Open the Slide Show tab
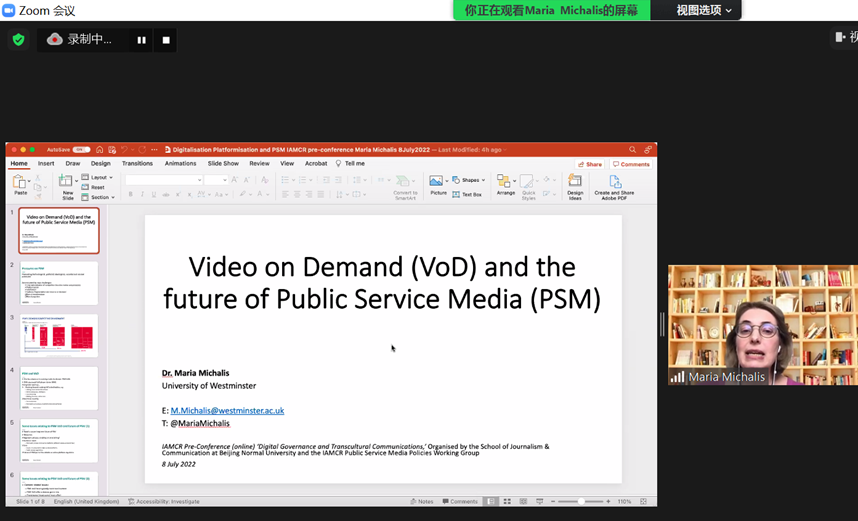This screenshot has height=521, width=858. pyautogui.click(x=223, y=163)
